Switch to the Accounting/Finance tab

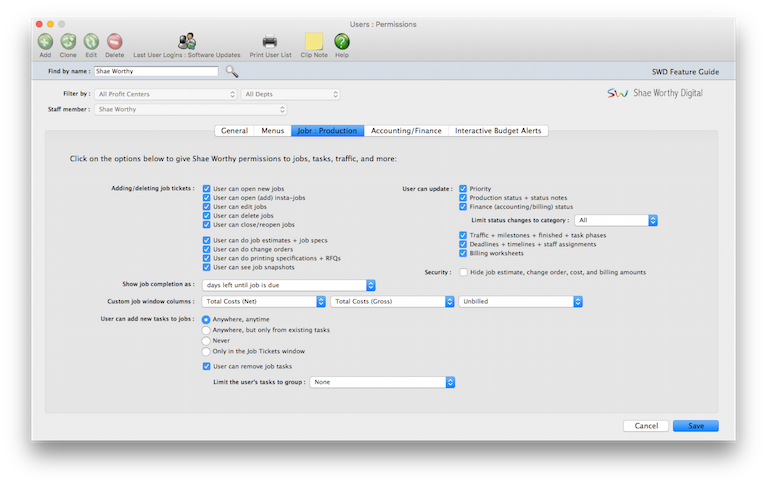pyautogui.click(x=407, y=131)
